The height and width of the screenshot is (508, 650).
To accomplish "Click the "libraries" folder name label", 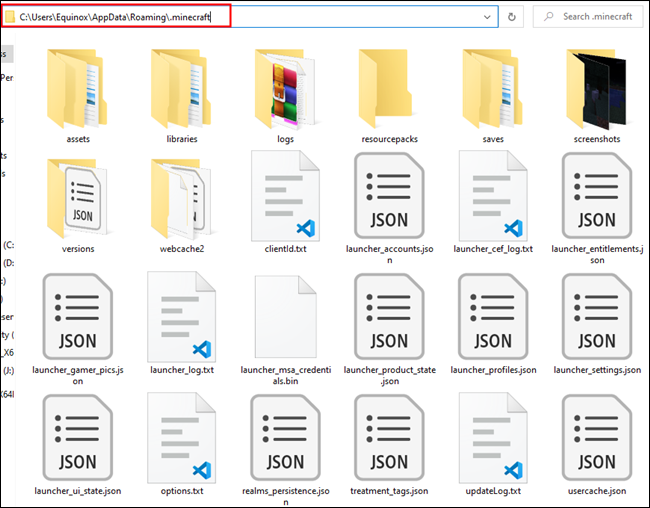I will pyautogui.click(x=182, y=139).
